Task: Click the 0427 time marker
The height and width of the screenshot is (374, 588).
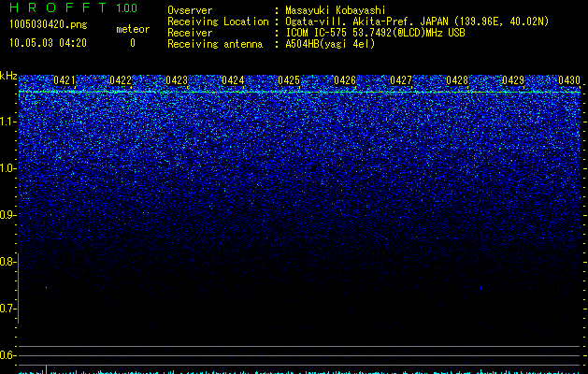Action: point(401,80)
